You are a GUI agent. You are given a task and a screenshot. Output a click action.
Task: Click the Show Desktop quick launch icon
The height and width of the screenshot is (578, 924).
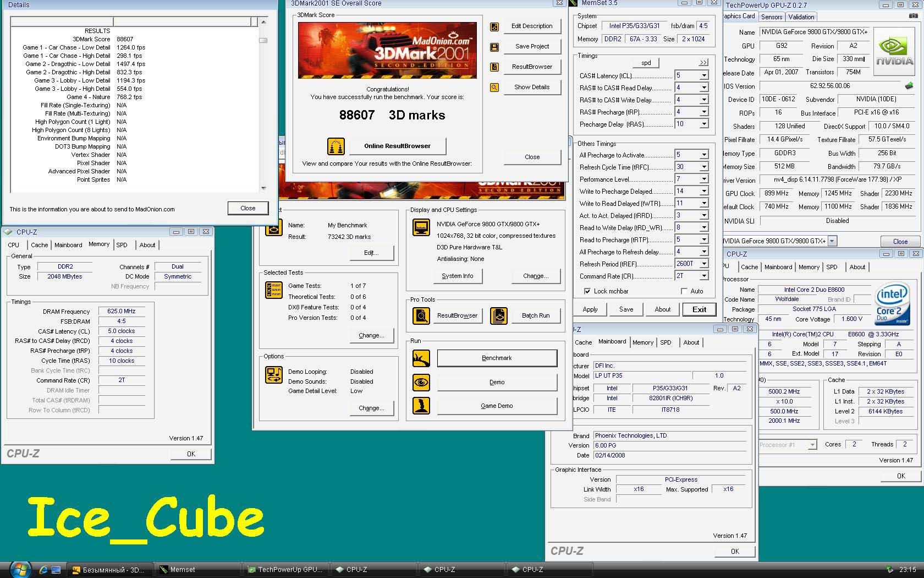click(57, 570)
